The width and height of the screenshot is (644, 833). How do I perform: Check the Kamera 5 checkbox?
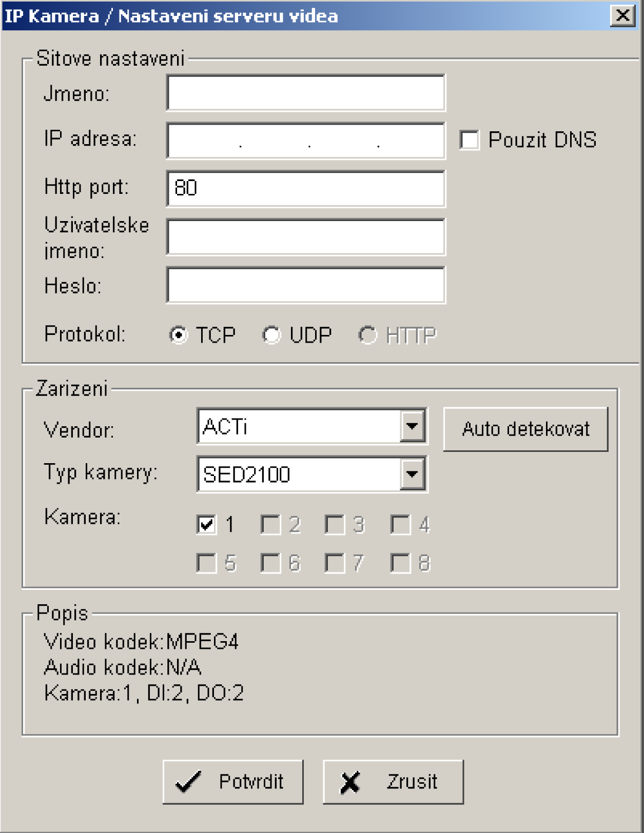click(x=206, y=563)
